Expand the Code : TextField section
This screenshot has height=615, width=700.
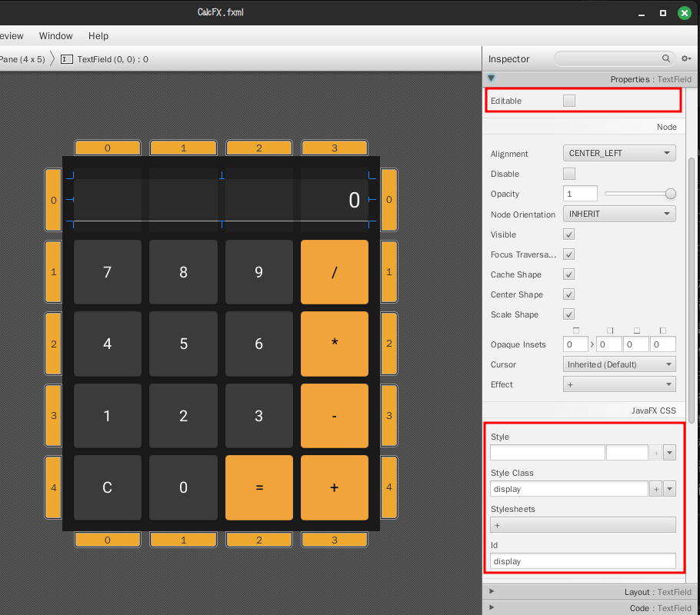click(492, 607)
